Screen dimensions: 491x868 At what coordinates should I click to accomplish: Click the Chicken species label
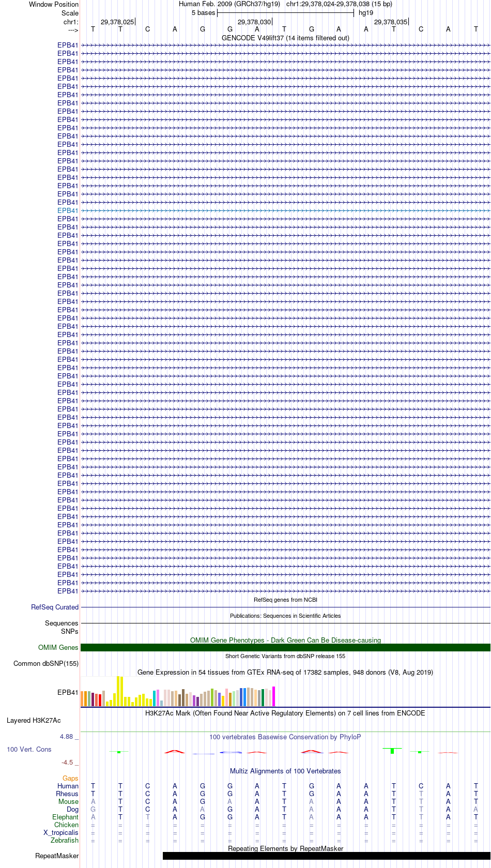pyautogui.click(x=66, y=825)
